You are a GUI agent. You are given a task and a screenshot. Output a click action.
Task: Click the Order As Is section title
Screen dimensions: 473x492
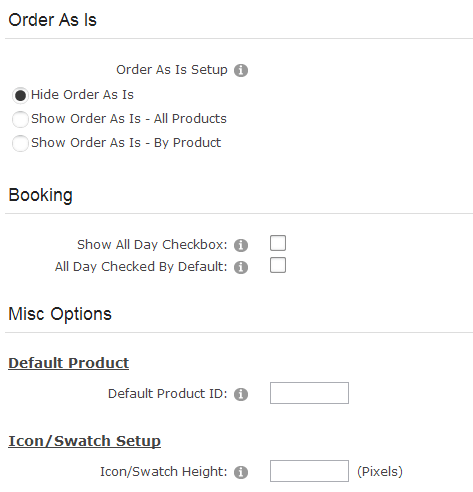53,20
